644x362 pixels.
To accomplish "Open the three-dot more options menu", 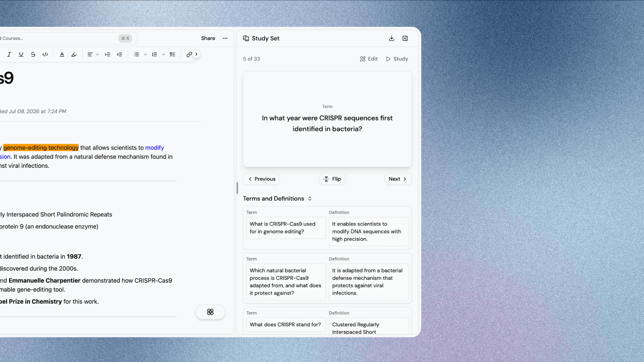I will point(225,38).
